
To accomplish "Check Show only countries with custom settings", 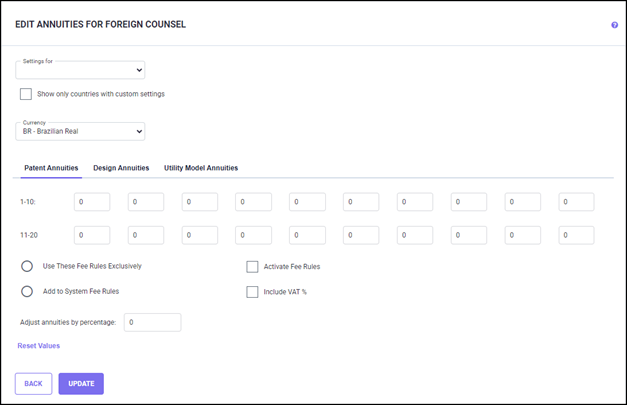I will click(x=26, y=94).
